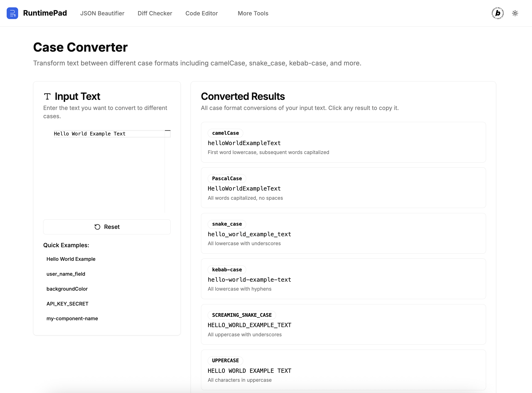This screenshot has width=532, height=393.
Task: Open the JSON Beautifier menu item
Action: (102, 13)
